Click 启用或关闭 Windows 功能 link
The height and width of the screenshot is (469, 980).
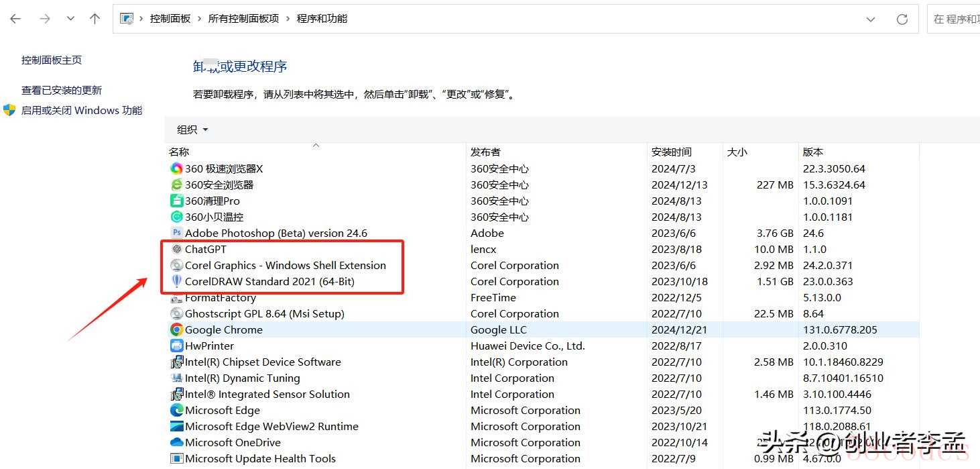(x=82, y=110)
